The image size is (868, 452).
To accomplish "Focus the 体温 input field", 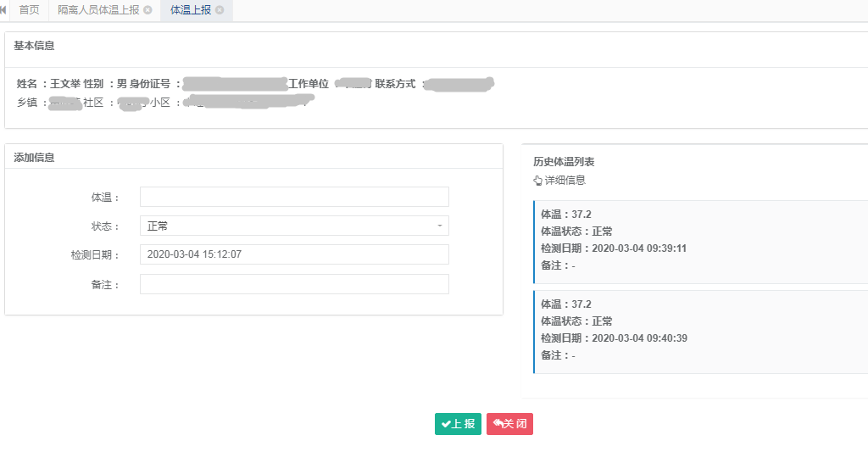I will click(x=293, y=198).
